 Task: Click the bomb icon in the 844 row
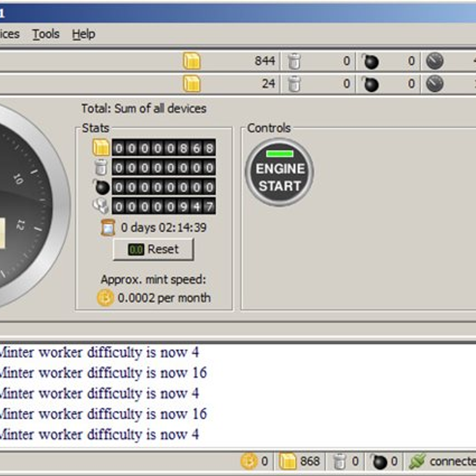(370, 61)
